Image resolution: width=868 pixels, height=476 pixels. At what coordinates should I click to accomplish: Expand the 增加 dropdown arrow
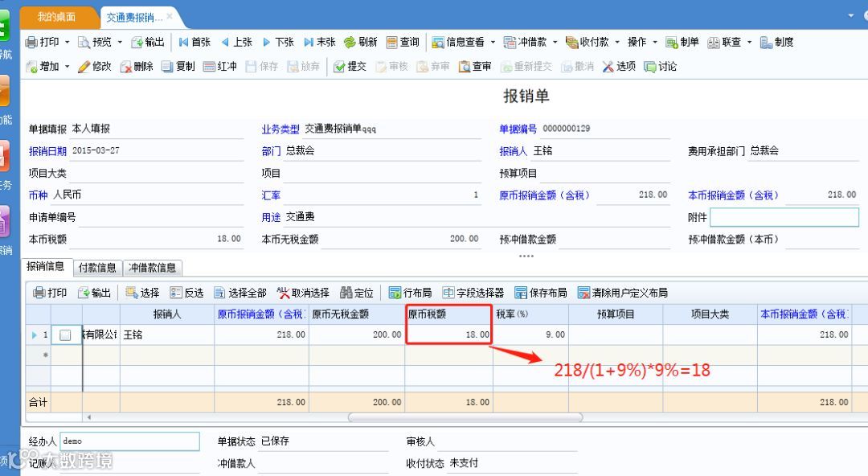[67, 67]
